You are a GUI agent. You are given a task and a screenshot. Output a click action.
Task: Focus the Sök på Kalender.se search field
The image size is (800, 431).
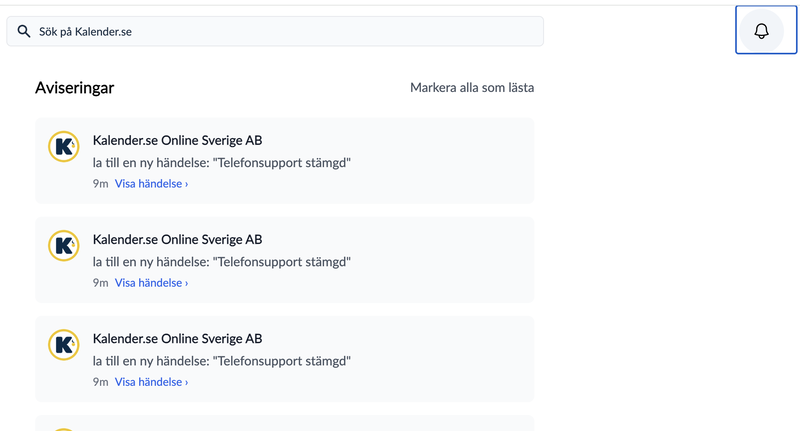(x=275, y=31)
